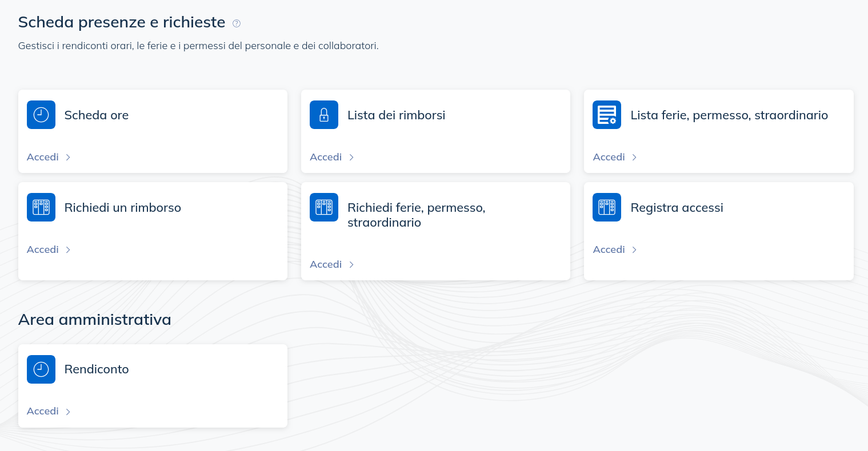Screen dimensions: 868x451
Task: Click the clock icon on Rendiconto card
Action: click(41, 369)
